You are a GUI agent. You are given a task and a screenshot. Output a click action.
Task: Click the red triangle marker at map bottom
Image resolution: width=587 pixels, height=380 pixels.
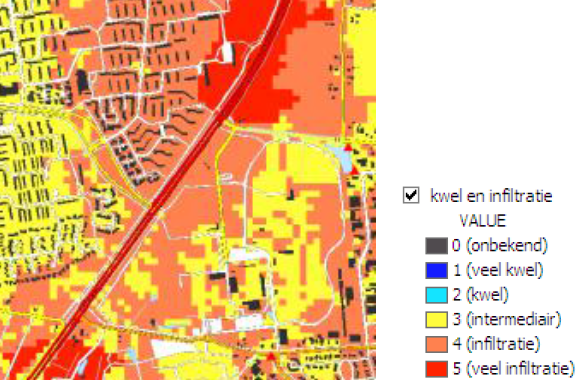(x=271, y=356)
